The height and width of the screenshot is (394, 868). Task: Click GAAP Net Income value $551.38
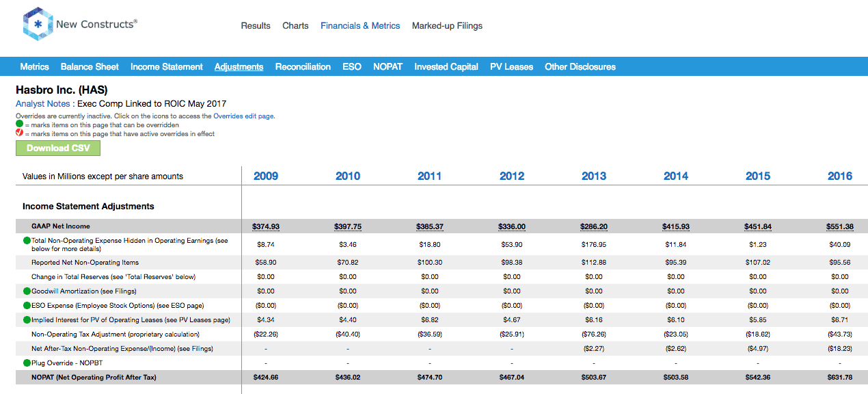coord(840,226)
